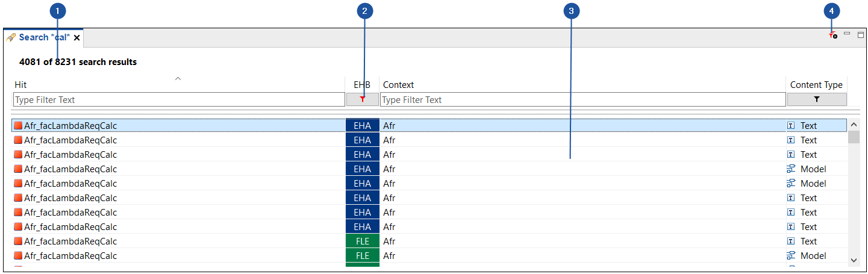Click the search icon on the tab
Image resolution: width=868 pixels, height=274 pixels.
[x=11, y=37]
